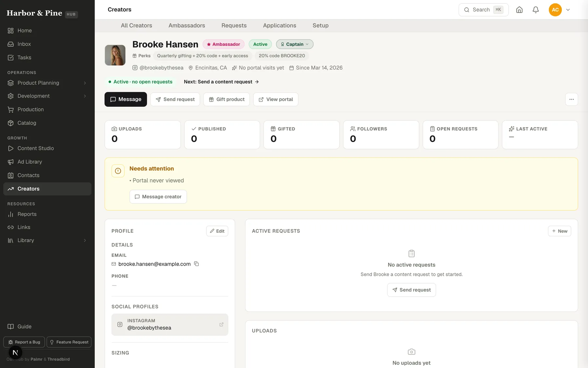Click the Harbor & Pine logo
This screenshot has height=368, width=588.
34,13
